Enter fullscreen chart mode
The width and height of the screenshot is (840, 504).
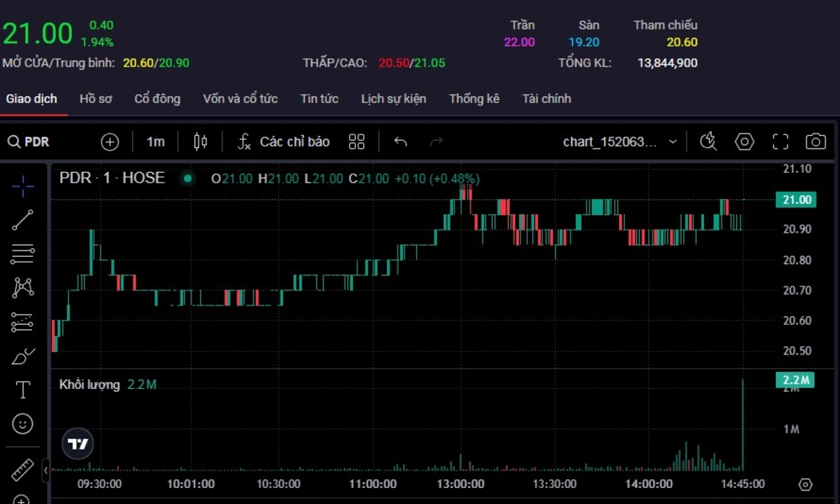click(780, 142)
